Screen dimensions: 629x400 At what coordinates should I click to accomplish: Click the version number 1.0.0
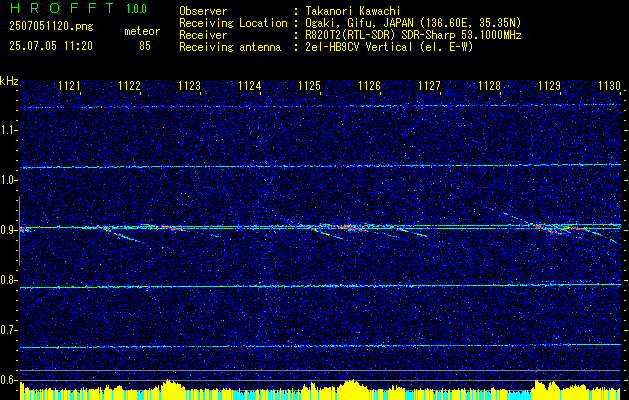click(x=136, y=9)
